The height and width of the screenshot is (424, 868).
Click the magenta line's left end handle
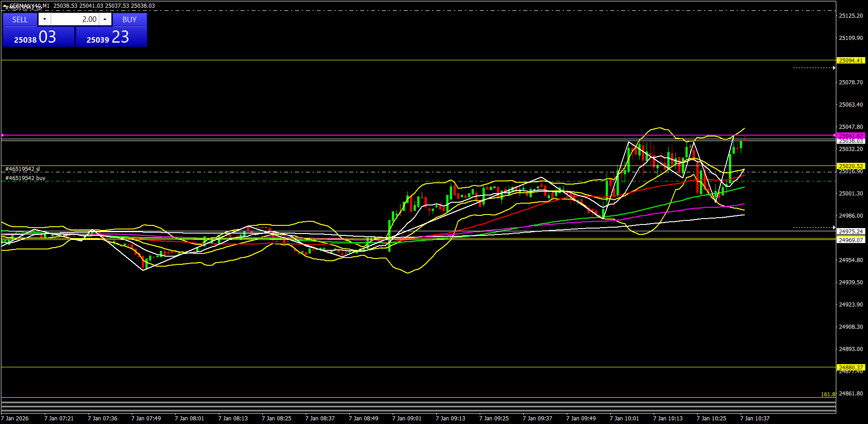pyautogui.click(x=2, y=135)
